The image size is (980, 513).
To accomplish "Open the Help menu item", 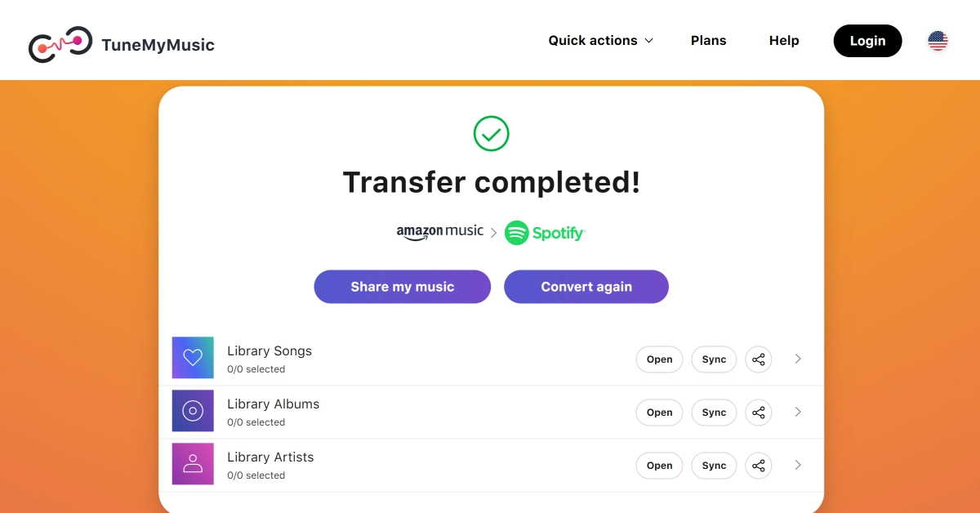I will [x=784, y=41].
